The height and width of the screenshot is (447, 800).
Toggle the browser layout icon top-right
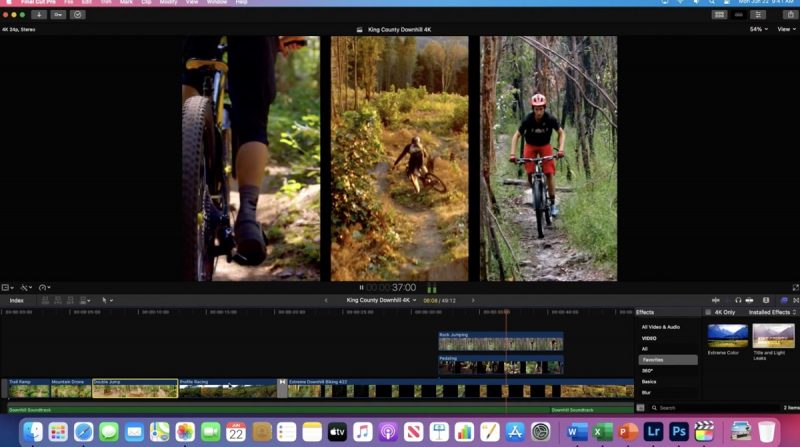(x=719, y=15)
